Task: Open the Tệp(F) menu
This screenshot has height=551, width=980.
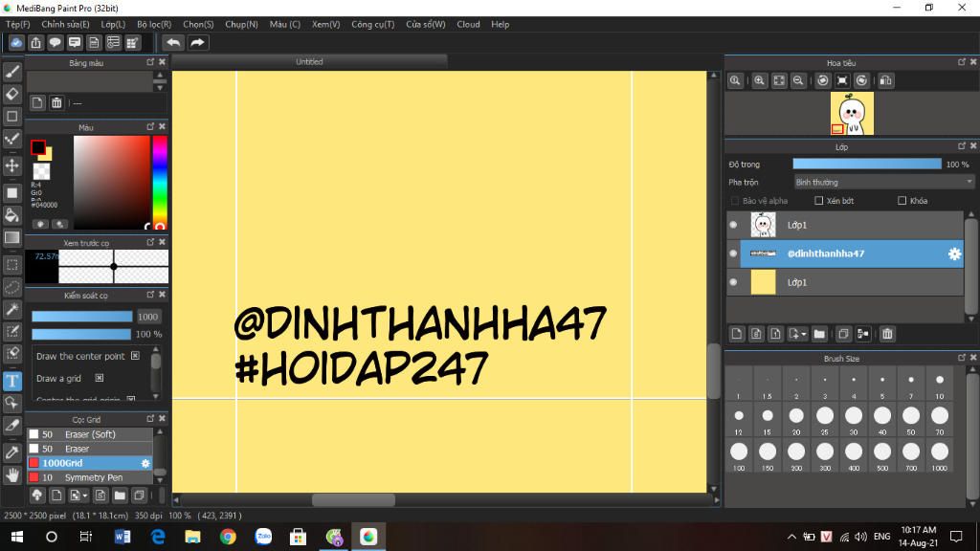Action: 17,24
